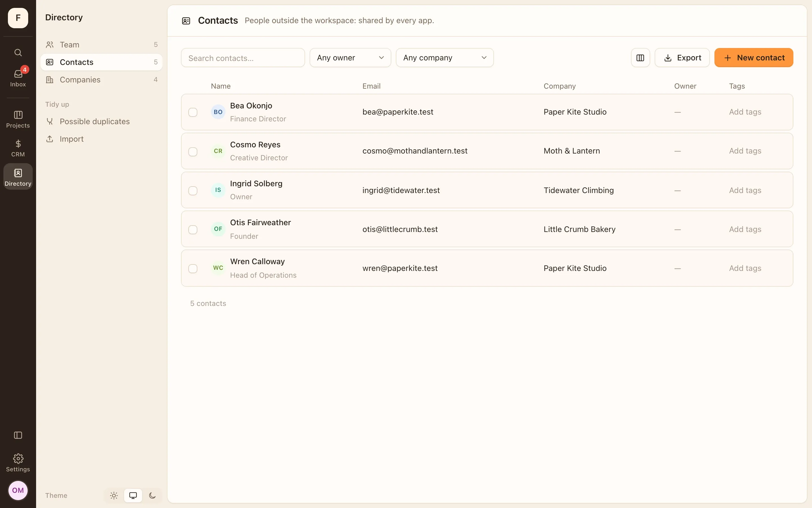Collapse sidebar with the panel icon

tap(18, 435)
